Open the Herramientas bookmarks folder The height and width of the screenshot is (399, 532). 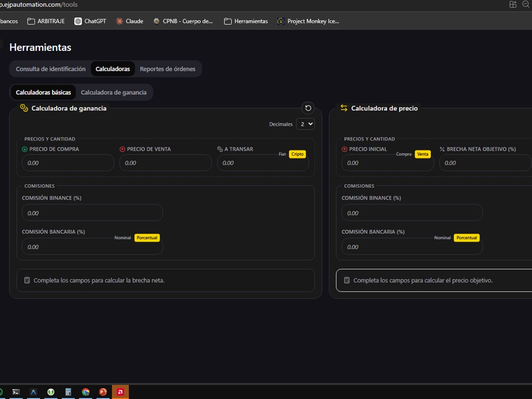tap(246, 21)
